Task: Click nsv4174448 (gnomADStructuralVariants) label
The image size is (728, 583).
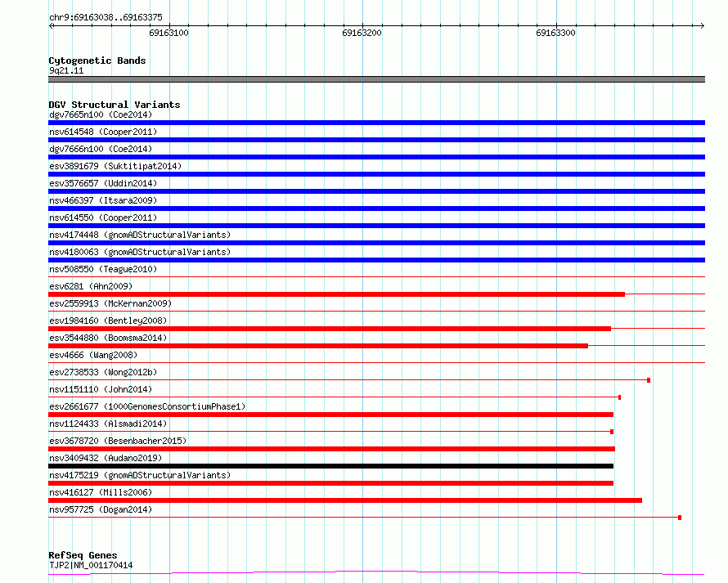Action: [x=140, y=235]
